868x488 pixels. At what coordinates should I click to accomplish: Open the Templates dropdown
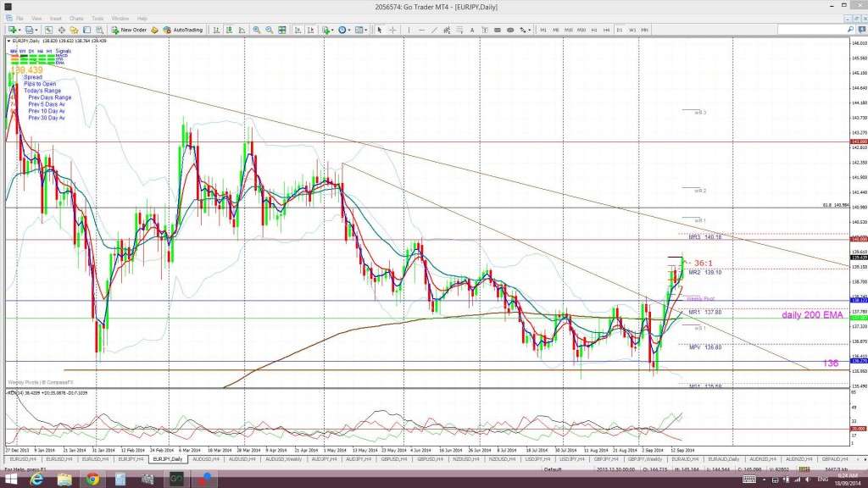[x=360, y=30]
